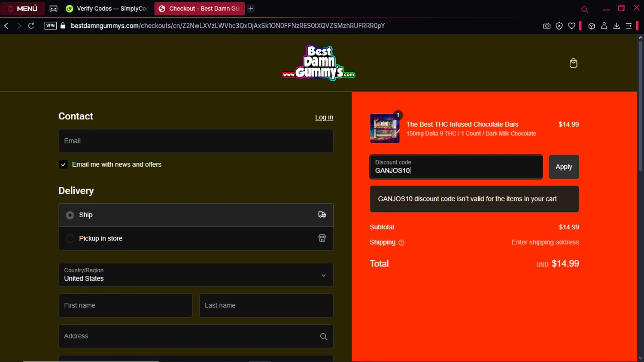
Task: Click the Discount code field
Action: click(456, 167)
